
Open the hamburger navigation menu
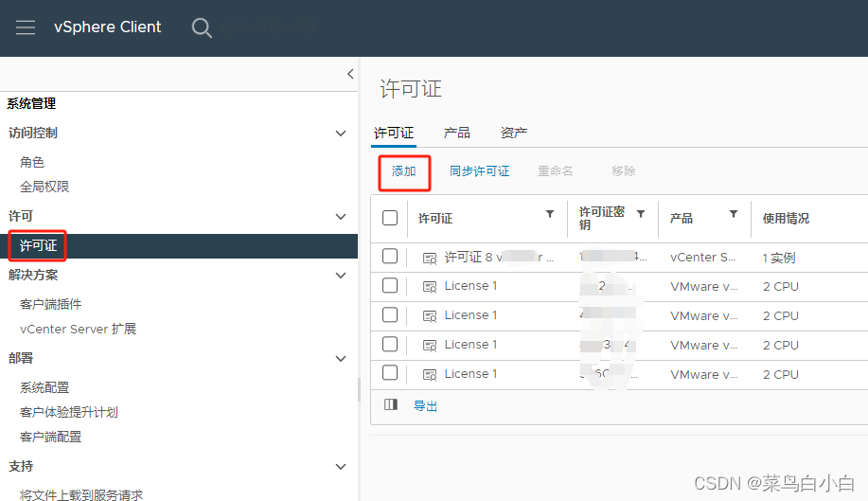[x=26, y=27]
